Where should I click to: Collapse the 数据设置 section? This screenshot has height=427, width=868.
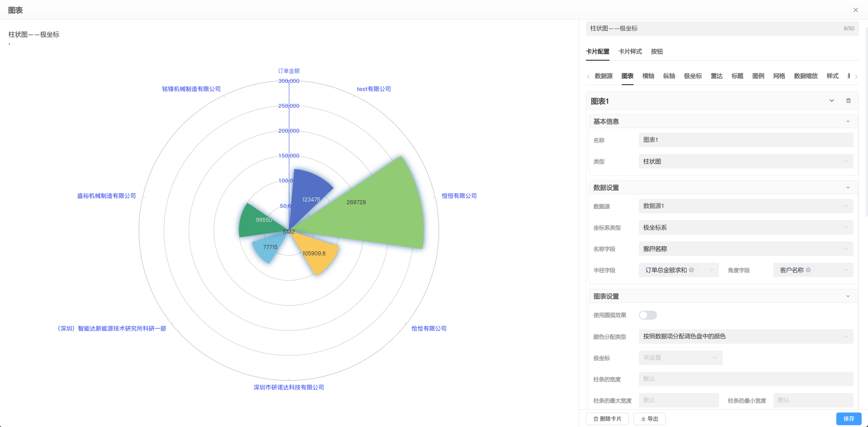pos(848,187)
